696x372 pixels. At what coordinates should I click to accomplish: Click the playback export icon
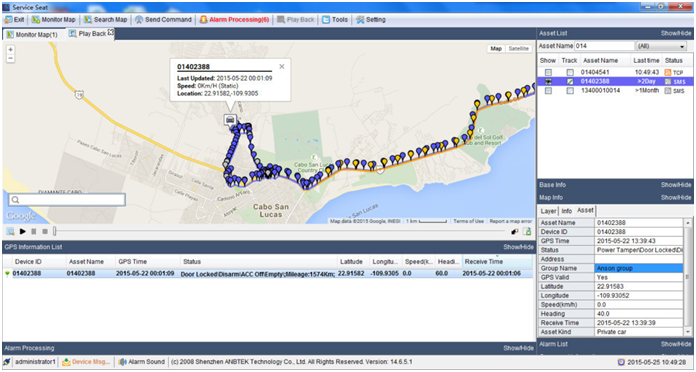pos(527,231)
